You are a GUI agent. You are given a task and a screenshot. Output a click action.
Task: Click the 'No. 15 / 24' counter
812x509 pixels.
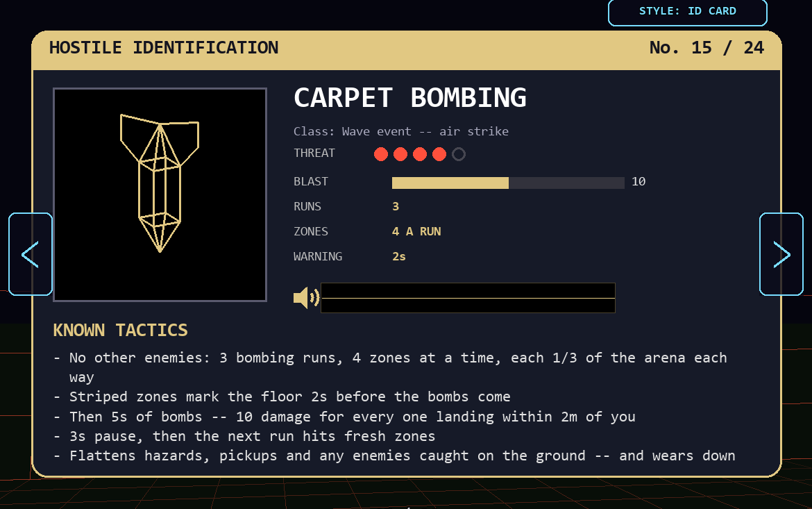coord(707,48)
